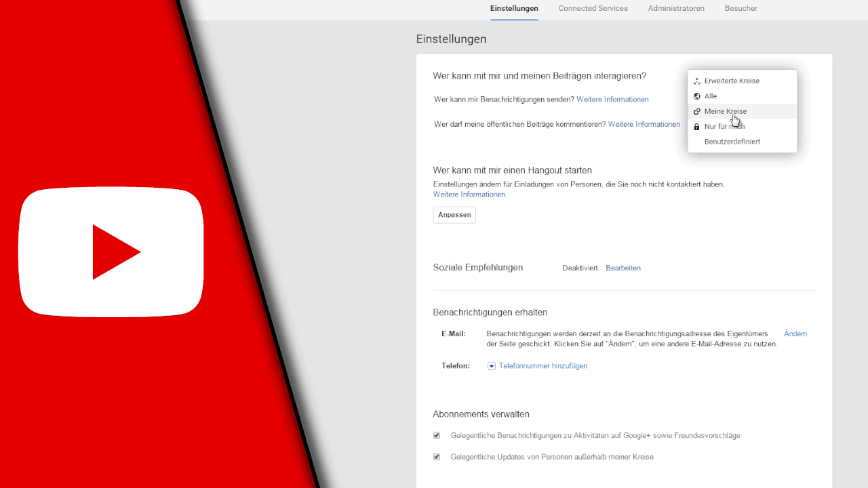Screen dimensions: 868x488
Task: Click Ändern link for E-Mail notifications
Action: click(x=795, y=334)
